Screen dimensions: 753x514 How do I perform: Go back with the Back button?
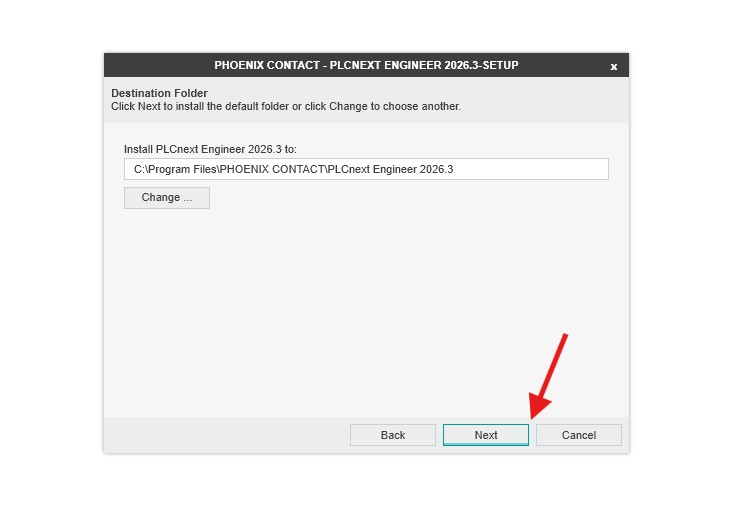click(x=393, y=435)
